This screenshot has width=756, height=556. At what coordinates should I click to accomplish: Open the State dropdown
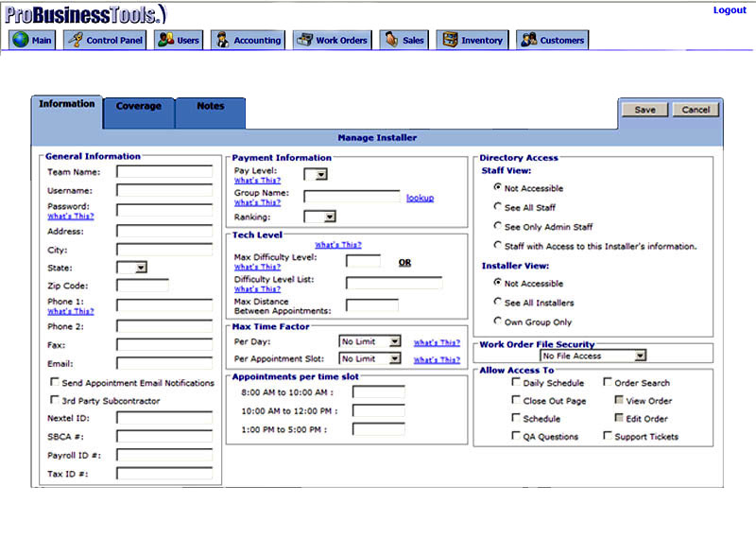click(131, 268)
